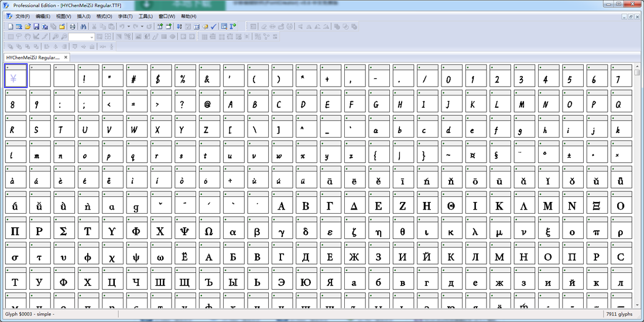Select the Theta Θ glyph cell
This screenshot has height=322, width=644.
click(451, 203)
